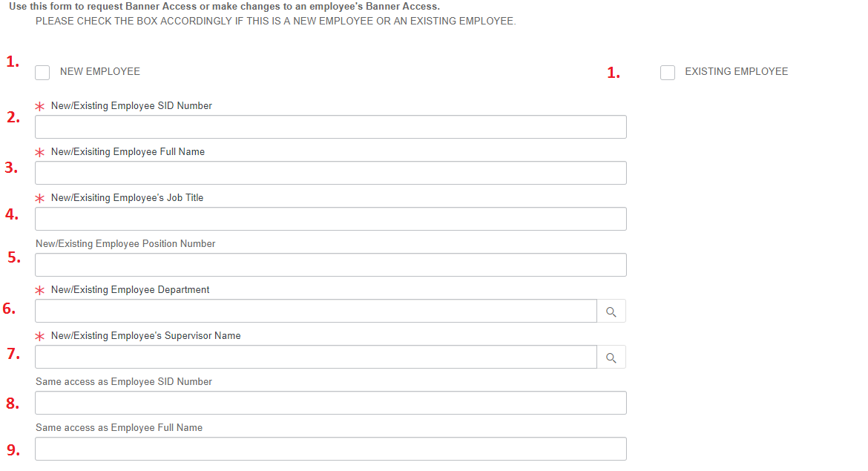Select the Same access as Employee SID Number field
Screen dimensions: 868x471
click(x=330, y=403)
